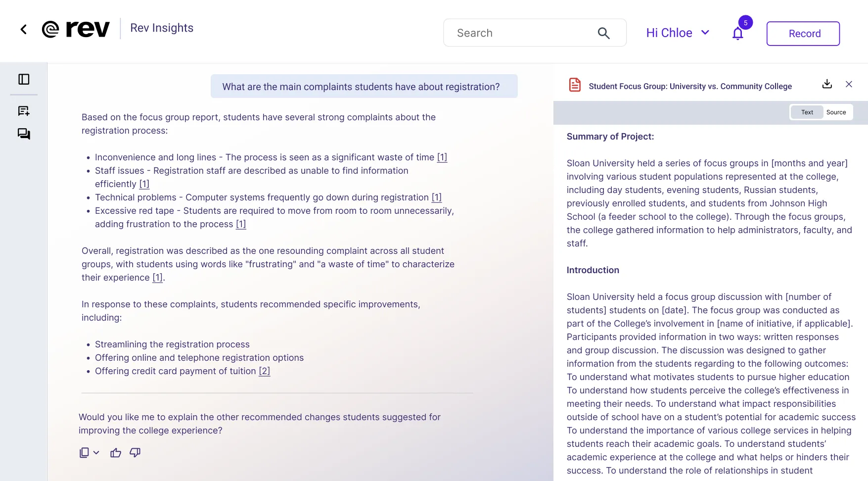The image size is (868, 481).
Task: Click the search magnifier icon
Action: (x=603, y=33)
